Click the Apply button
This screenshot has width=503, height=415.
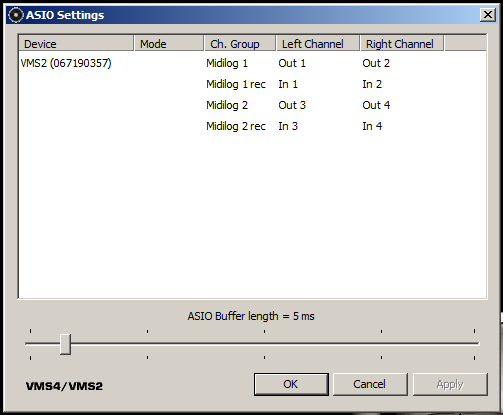point(450,384)
